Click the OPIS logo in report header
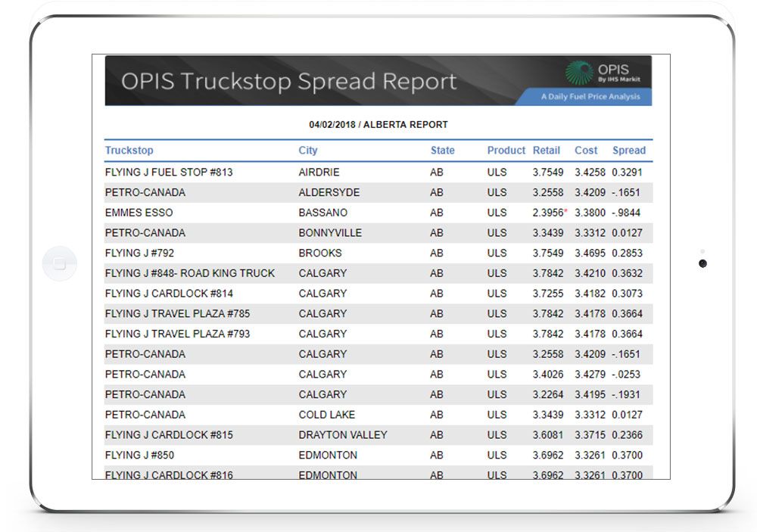Screen dimensions: 757x532 [603, 73]
